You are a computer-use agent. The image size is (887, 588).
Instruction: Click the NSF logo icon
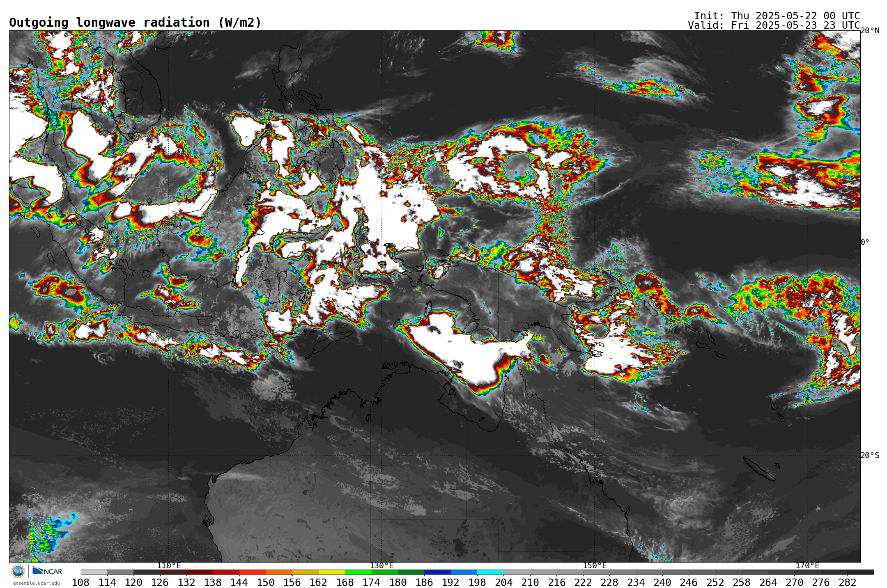click(x=18, y=571)
